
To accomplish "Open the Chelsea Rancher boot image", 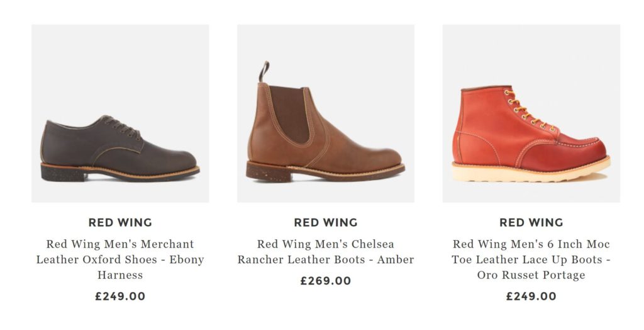I will click(x=325, y=113).
